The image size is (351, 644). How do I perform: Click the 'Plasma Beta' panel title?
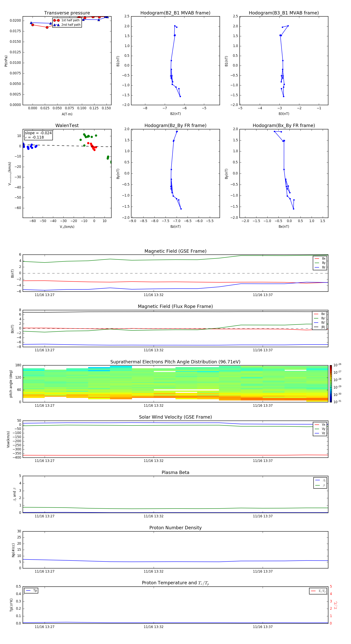[x=175, y=472]
